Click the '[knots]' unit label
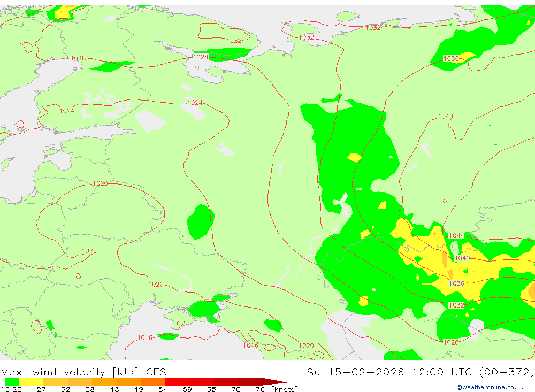This screenshot has height=392, width=535. point(285,389)
